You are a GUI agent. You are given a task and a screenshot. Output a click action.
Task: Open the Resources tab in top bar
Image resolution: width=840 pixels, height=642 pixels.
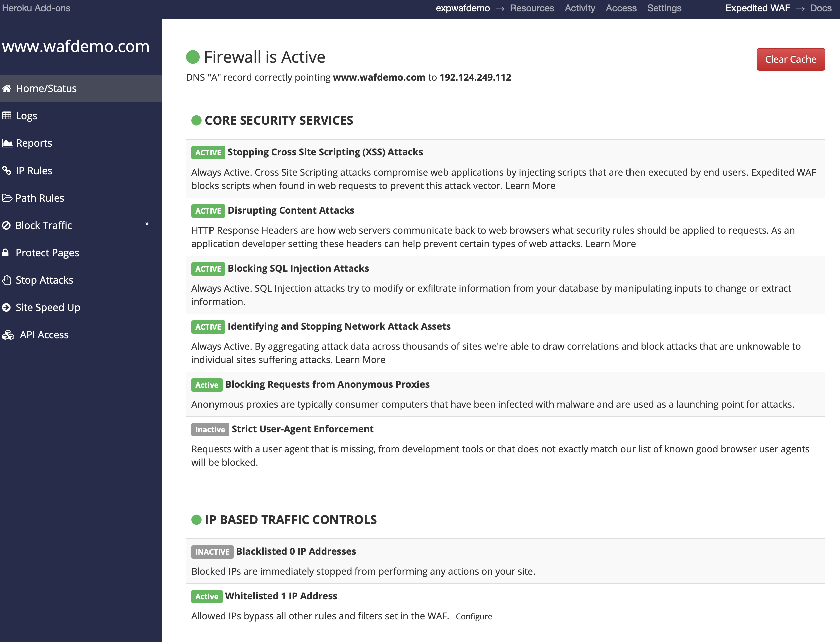click(x=532, y=8)
